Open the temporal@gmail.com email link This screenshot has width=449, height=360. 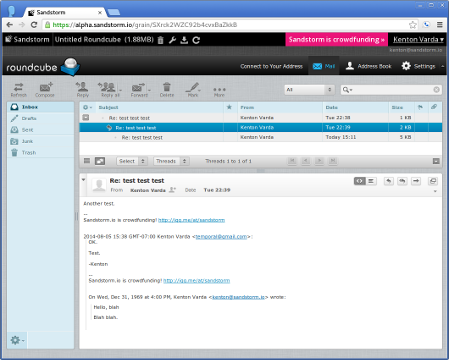pyautogui.click(x=221, y=237)
